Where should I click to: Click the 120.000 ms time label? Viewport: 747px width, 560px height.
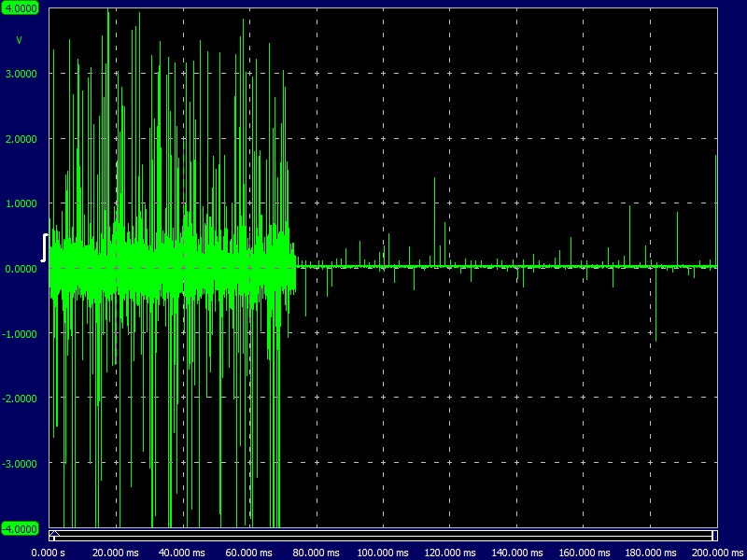(x=449, y=553)
